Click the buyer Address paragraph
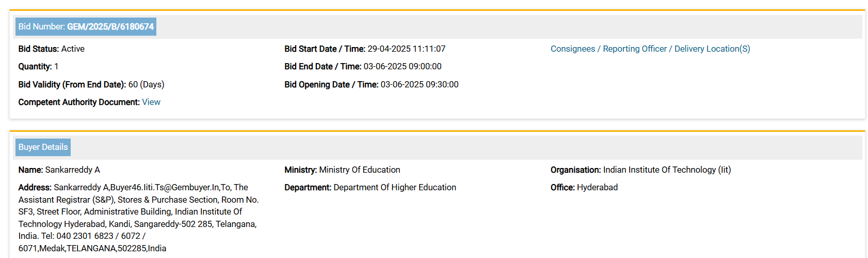This screenshot has width=868, height=258. (x=138, y=218)
